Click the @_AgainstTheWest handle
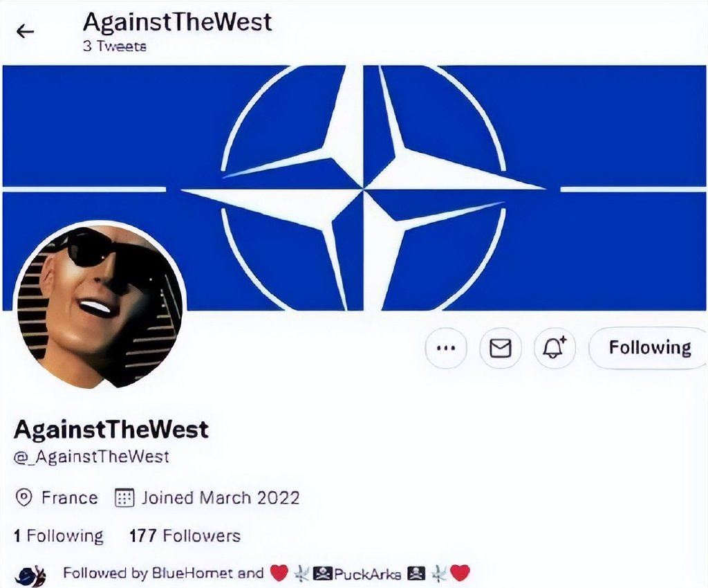This screenshot has width=708, height=588. tap(91, 457)
